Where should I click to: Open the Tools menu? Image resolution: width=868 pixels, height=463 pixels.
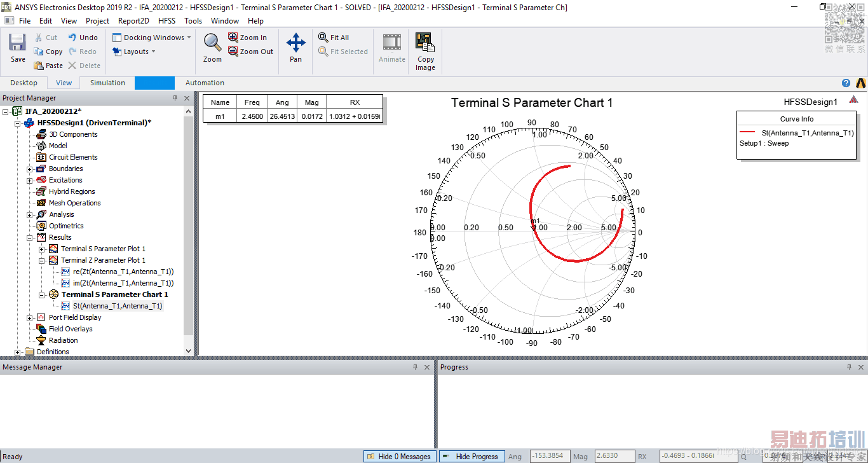[193, 21]
